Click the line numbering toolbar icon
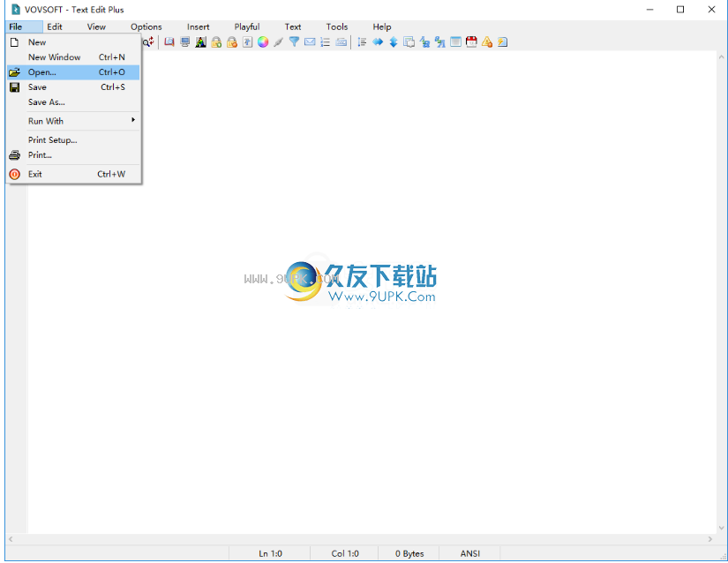This screenshot has height=563, width=728. [x=362, y=42]
